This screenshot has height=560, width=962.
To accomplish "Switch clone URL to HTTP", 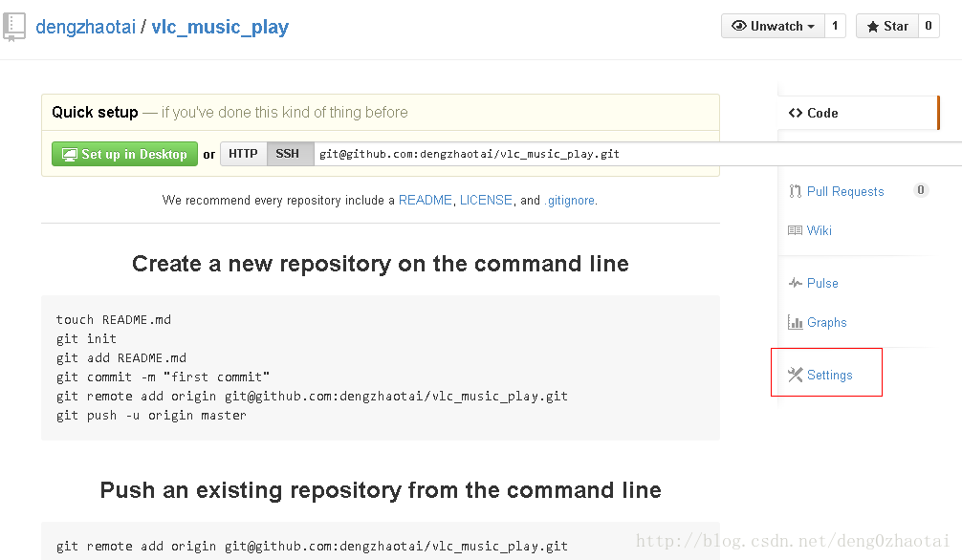I will [243, 154].
